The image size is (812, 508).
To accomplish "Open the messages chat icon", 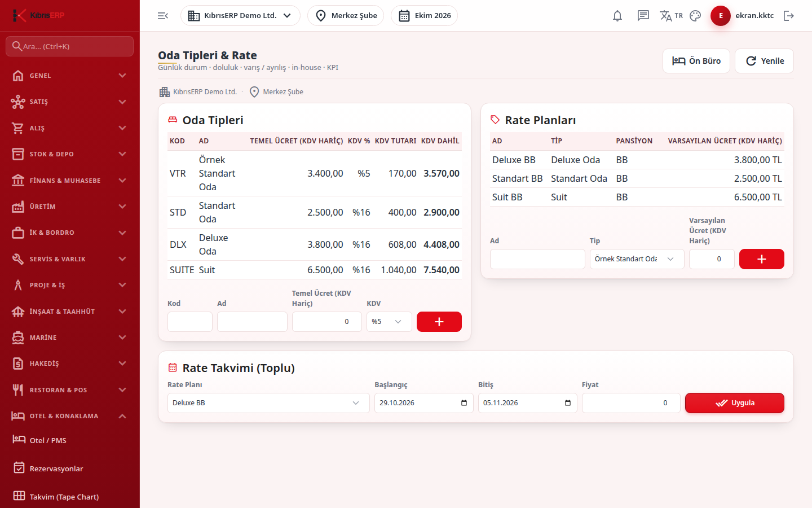I will [643, 16].
